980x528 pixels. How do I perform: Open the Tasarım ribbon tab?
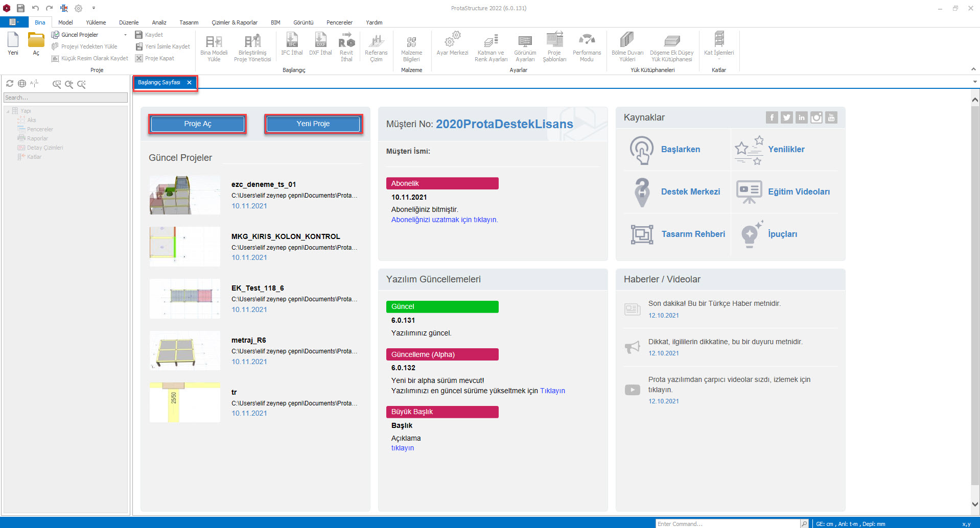point(189,22)
